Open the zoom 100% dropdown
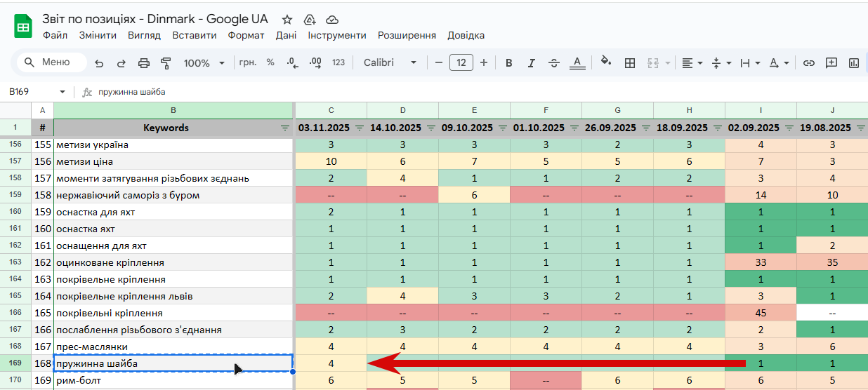 point(204,63)
